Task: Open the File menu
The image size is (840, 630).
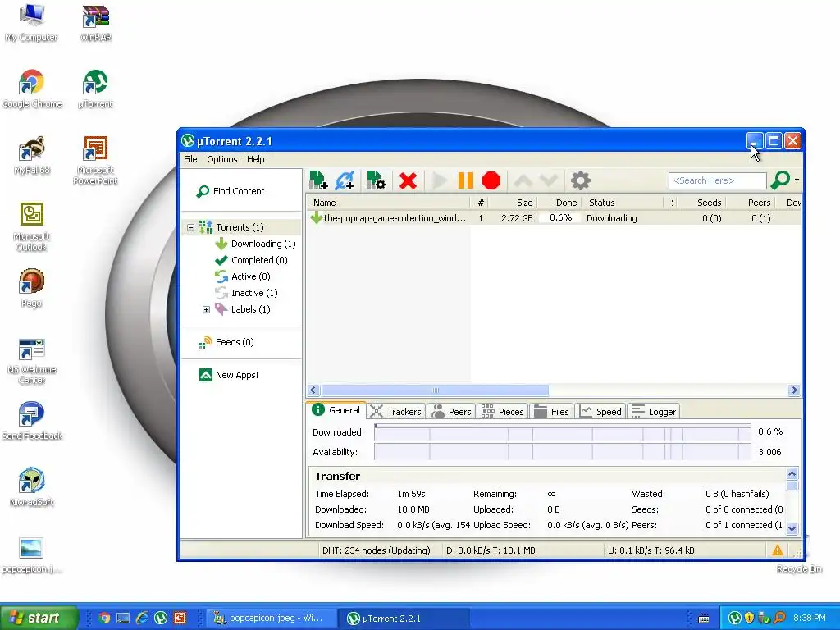Action: (x=190, y=159)
